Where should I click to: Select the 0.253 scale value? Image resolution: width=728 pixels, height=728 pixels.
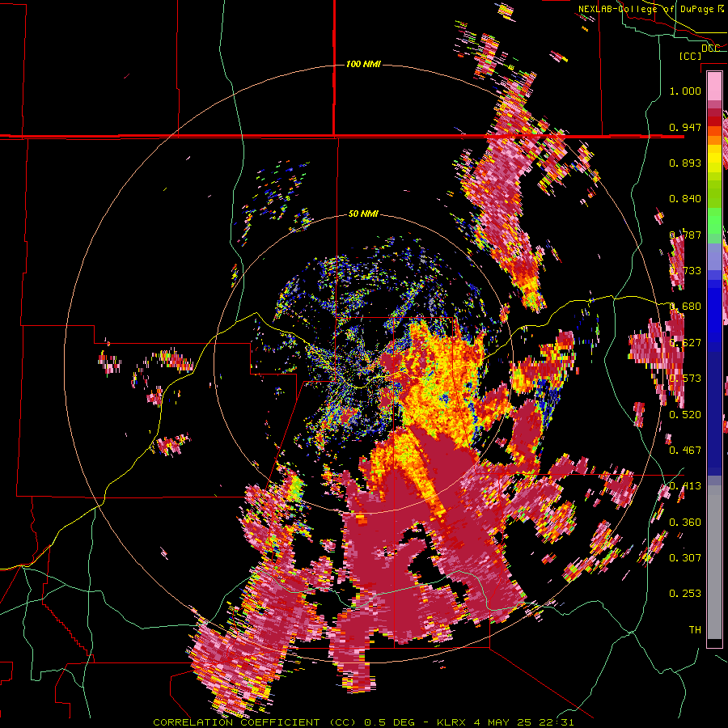pyautogui.click(x=685, y=594)
